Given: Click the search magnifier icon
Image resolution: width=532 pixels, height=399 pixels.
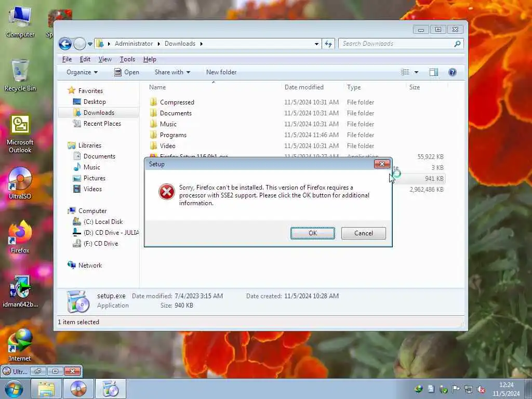Looking at the screenshot, I should (457, 44).
